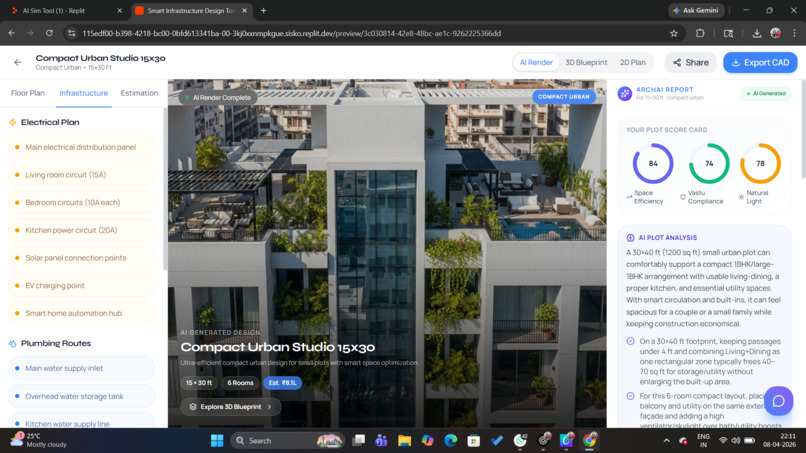Open Microsoft Teams from taskbar

[x=381, y=441]
